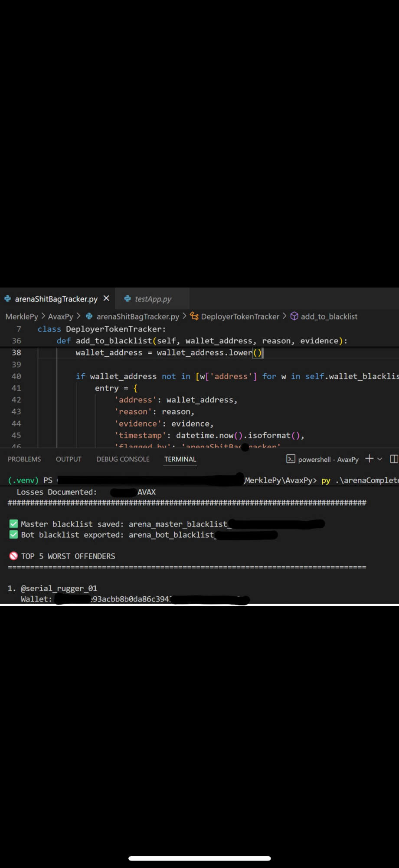Image resolution: width=399 pixels, height=868 pixels.
Task: Expand the MerklePy breadcrumb folder
Action: (22, 316)
